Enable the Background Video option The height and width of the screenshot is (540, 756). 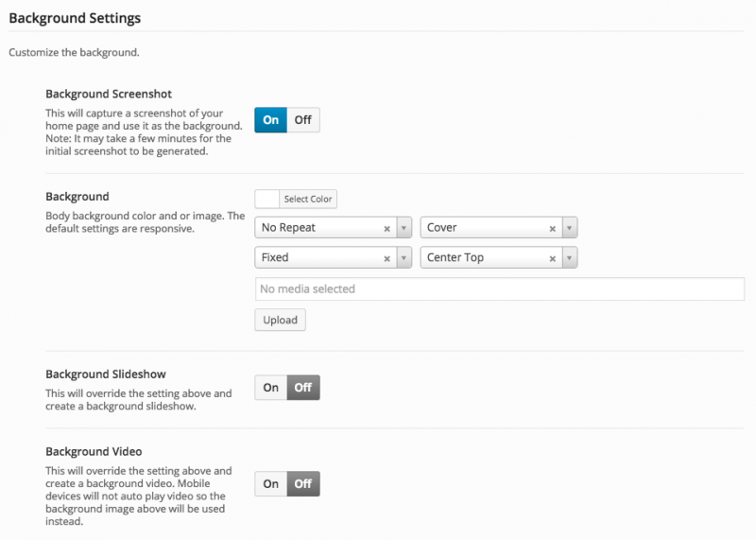pos(271,484)
